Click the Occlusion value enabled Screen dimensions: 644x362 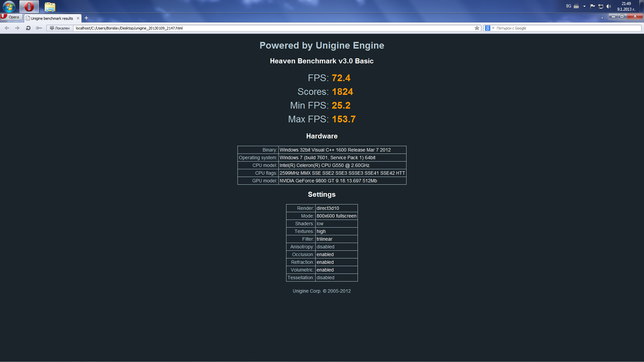pos(336,254)
